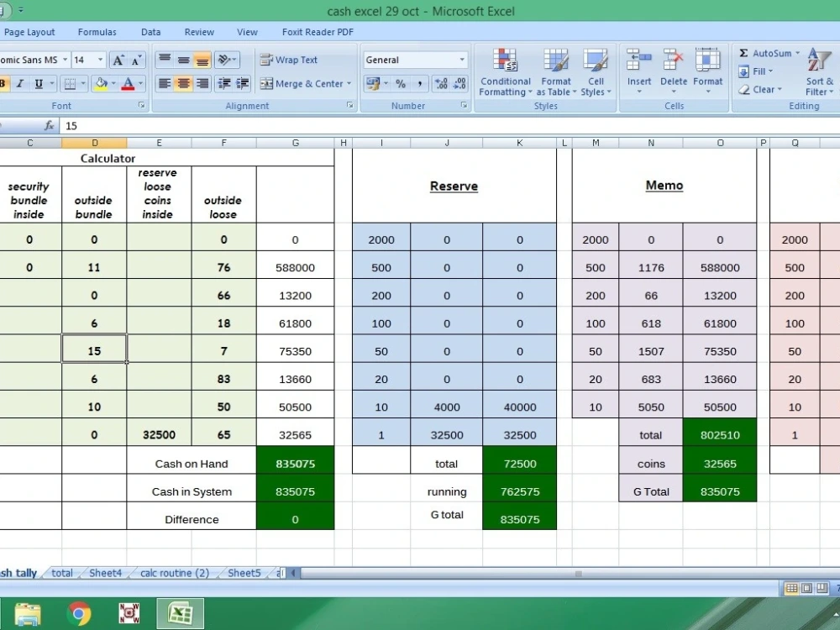Image resolution: width=840 pixels, height=630 pixels.
Task: Click the AutoSum button
Action: point(765,53)
